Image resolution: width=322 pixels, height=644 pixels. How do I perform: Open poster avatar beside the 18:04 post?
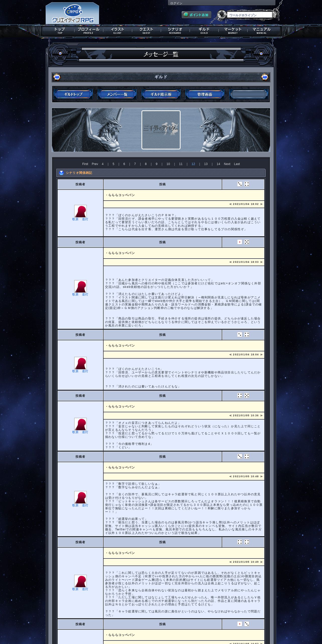80,363
